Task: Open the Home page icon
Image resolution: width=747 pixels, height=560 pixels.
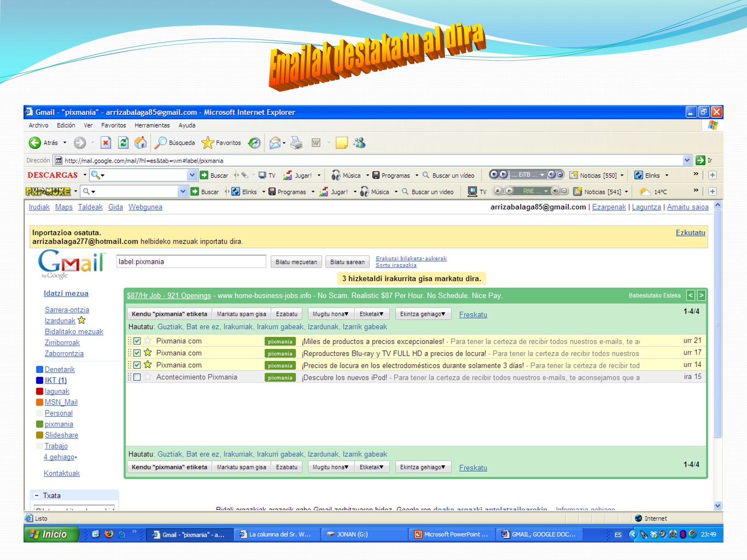Action: click(141, 143)
